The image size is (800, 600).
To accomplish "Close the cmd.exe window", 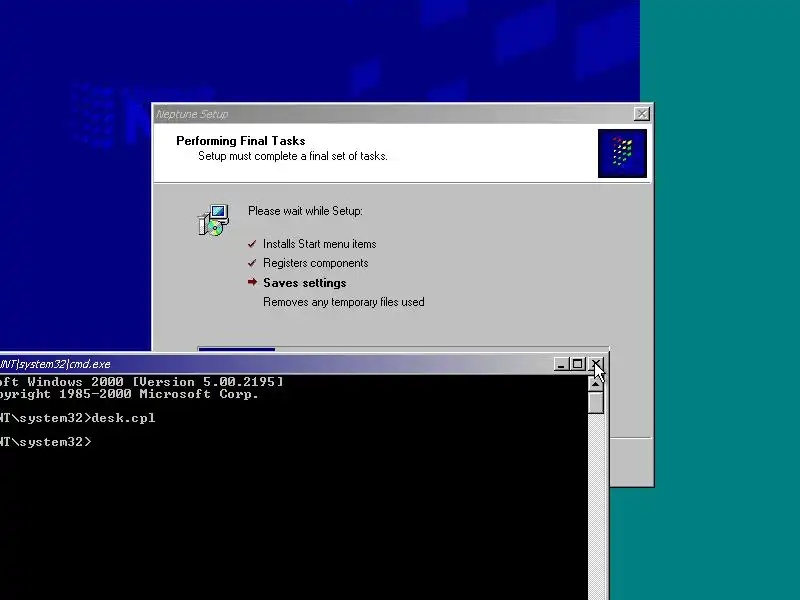I will [596, 364].
